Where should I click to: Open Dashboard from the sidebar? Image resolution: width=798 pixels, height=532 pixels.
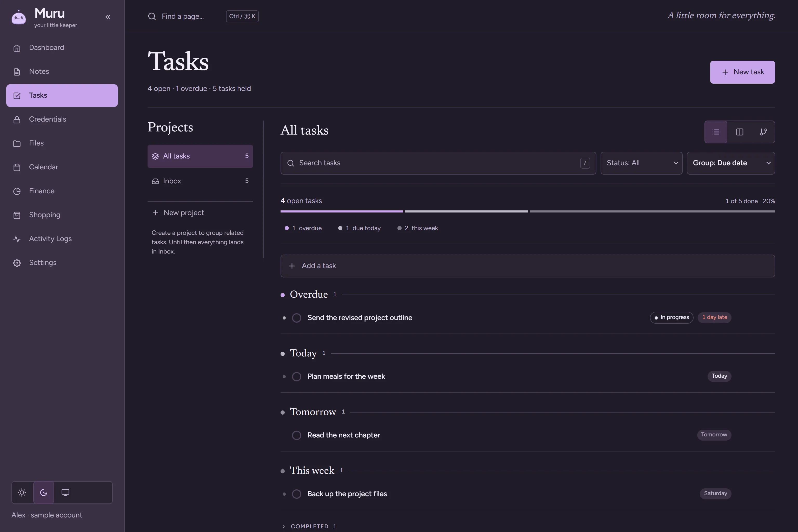[62, 48]
